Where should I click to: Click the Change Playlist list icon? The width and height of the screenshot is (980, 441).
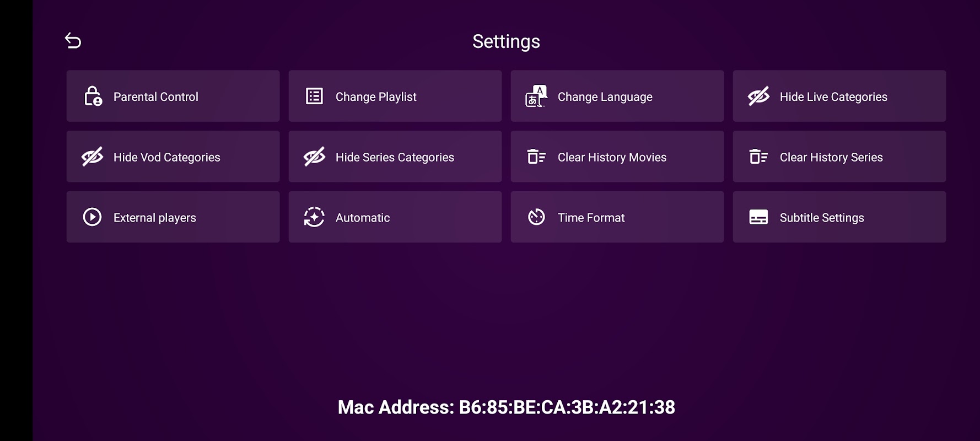point(314,96)
